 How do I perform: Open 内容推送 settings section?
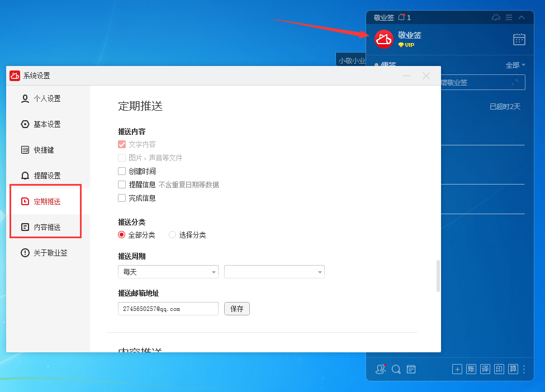pos(47,227)
